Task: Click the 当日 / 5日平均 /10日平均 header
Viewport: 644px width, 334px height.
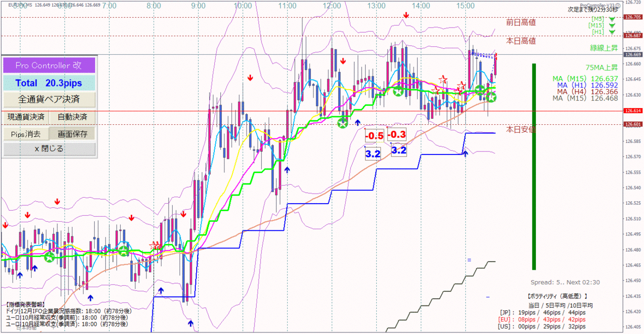Action: pyautogui.click(x=560, y=305)
